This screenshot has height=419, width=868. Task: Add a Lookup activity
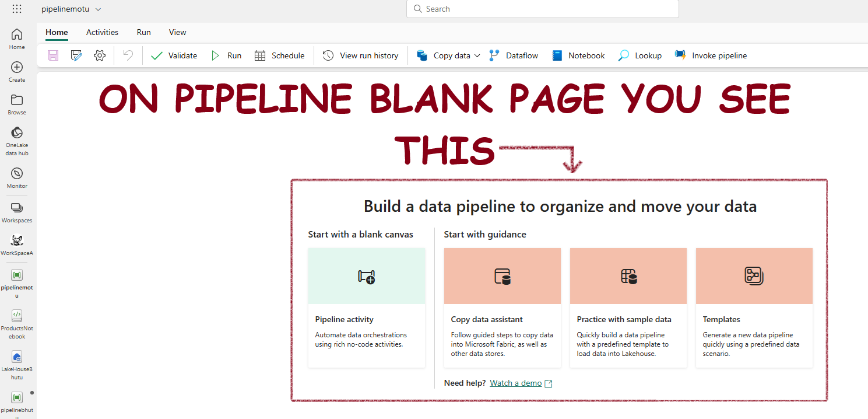click(640, 55)
